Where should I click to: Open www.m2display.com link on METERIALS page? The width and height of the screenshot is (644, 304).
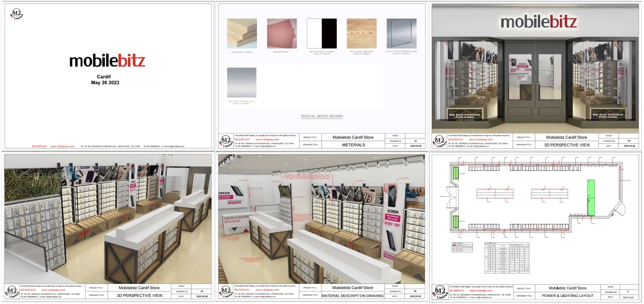tap(268, 140)
